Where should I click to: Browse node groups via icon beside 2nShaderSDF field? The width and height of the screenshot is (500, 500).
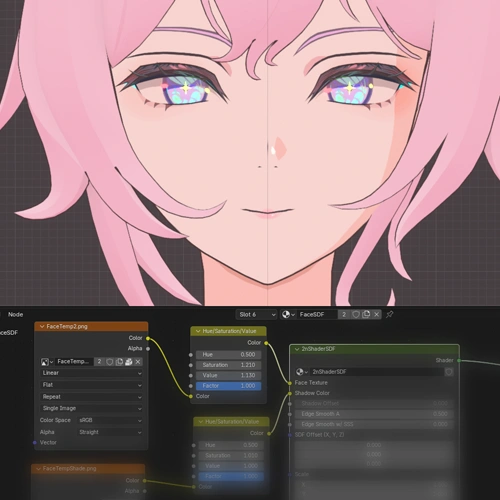pyautogui.click(x=302, y=372)
